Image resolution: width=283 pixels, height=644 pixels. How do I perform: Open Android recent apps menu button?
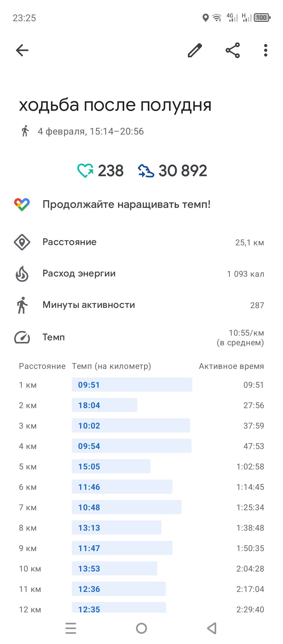71,628
